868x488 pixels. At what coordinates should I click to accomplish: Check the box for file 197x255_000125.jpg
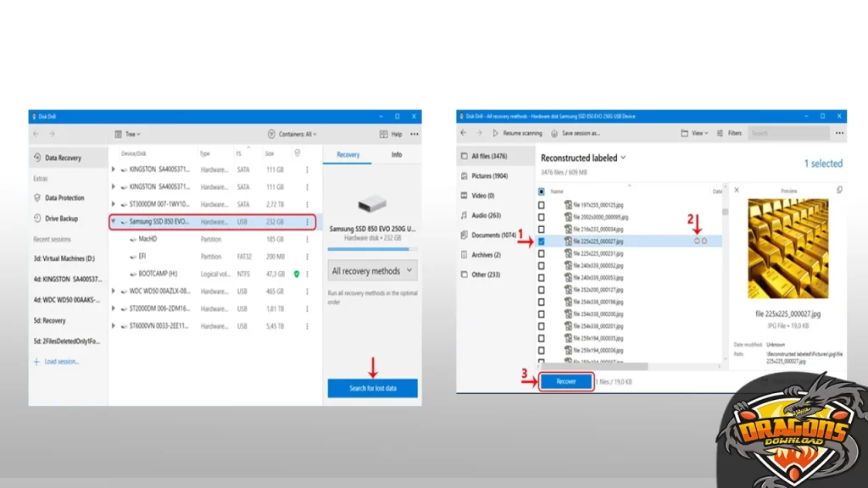click(x=542, y=205)
